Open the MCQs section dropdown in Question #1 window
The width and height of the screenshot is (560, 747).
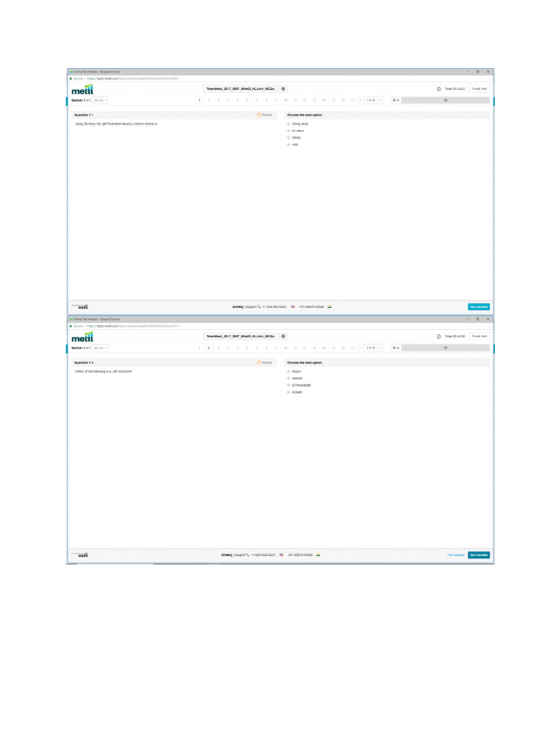coord(101,101)
